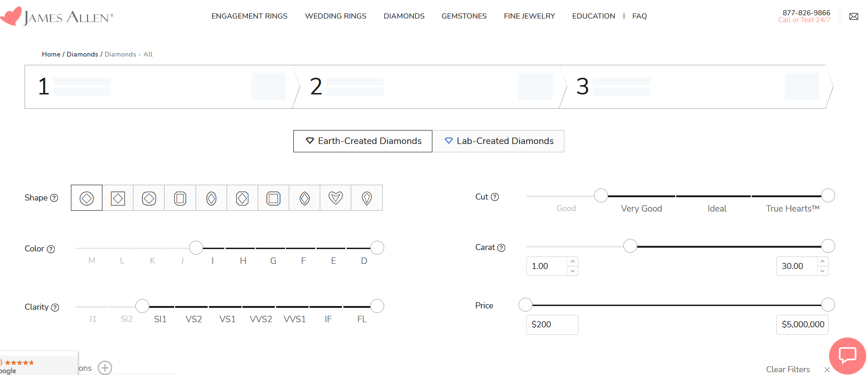Click the email envelope icon
Viewport: 868px width, 375px height.
[853, 17]
